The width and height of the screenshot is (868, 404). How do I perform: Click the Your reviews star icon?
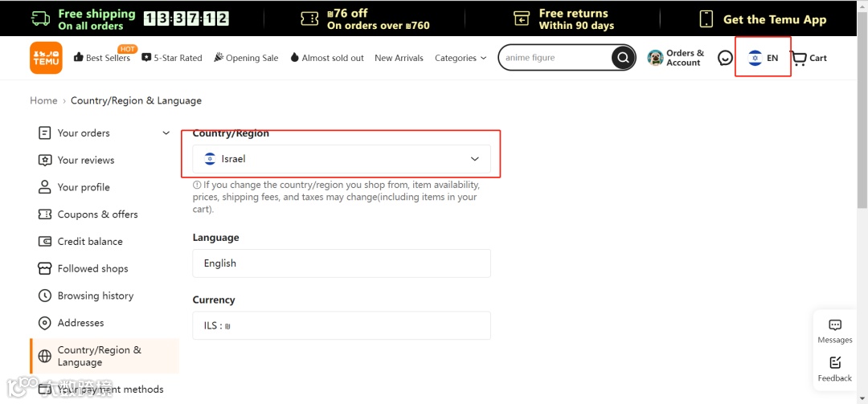(x=44, y=160)
